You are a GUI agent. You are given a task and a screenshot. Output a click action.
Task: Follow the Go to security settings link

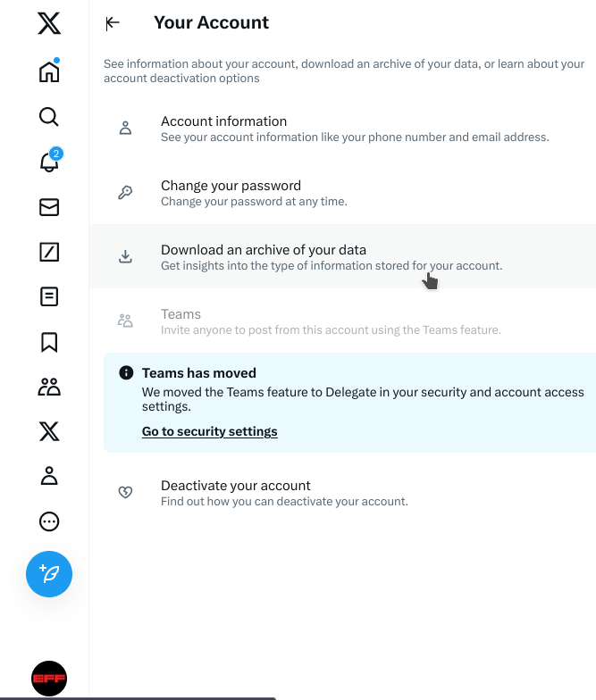210,431
